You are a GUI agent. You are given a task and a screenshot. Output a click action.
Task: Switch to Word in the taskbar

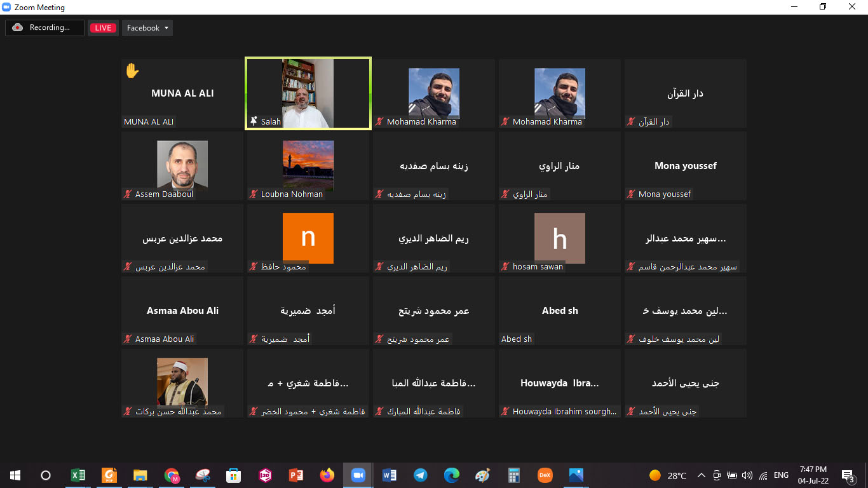389,475
